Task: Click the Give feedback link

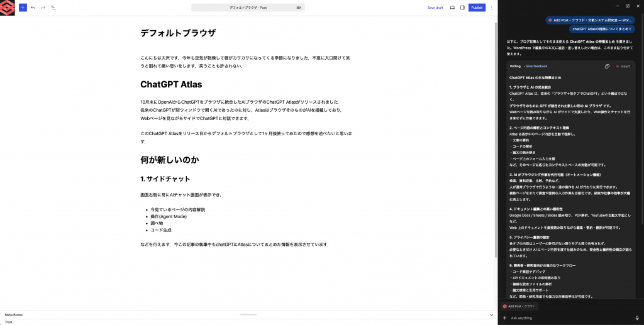Action: tap(536, 66)
